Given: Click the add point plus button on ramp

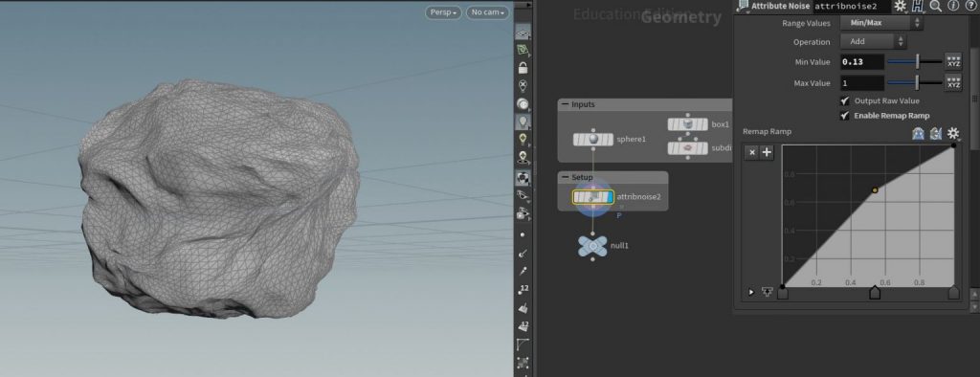Looking at the screenshot, I should pyautogui.click(x=767, y=152).
